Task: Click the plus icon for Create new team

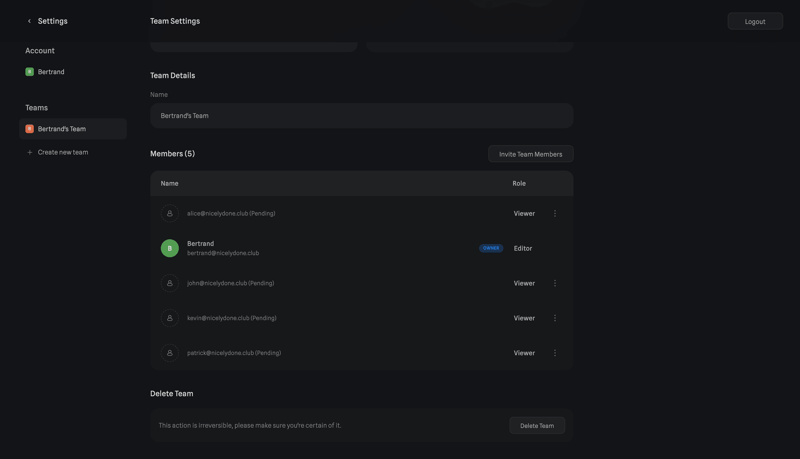Action: coord(30,152)
